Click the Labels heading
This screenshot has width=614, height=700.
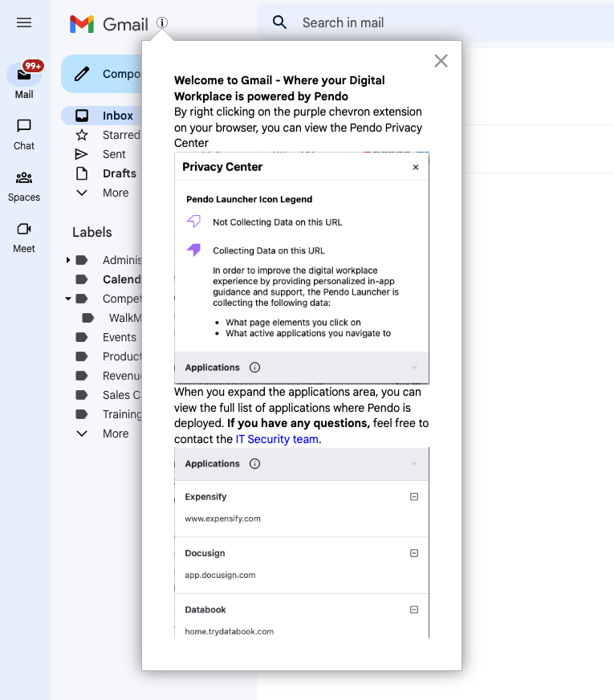click(92, 232)
